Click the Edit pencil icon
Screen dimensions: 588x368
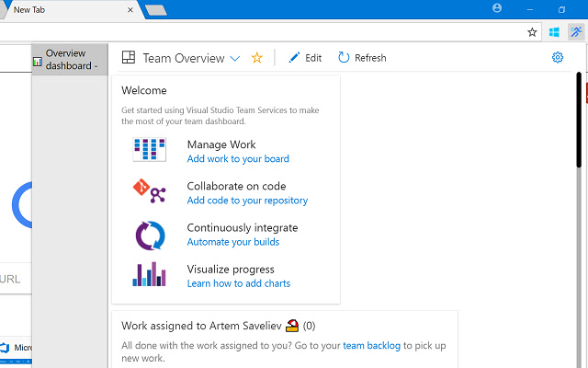(294, 57)
